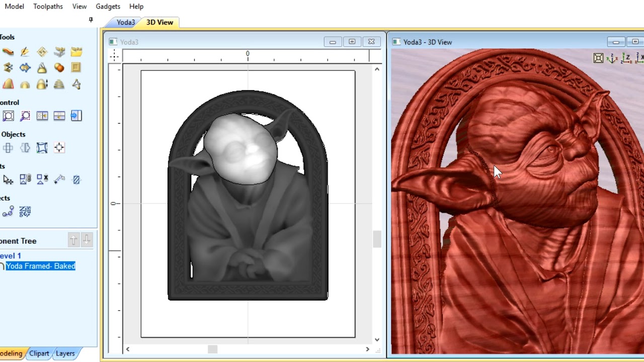Select the join curves node tool
The width and height of the screenshot is (644, 362).
tap(8, 212)
